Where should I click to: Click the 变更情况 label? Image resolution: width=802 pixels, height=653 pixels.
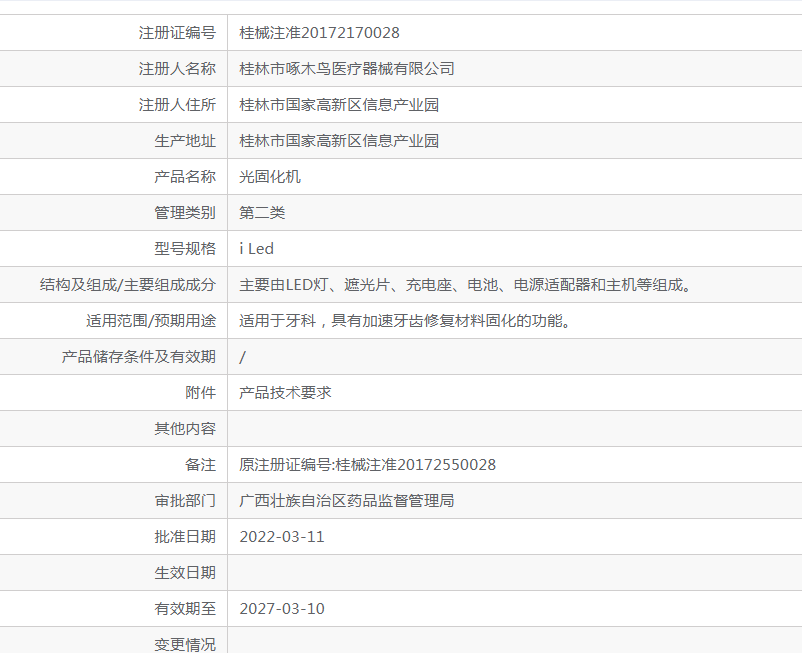coord(185,644)
